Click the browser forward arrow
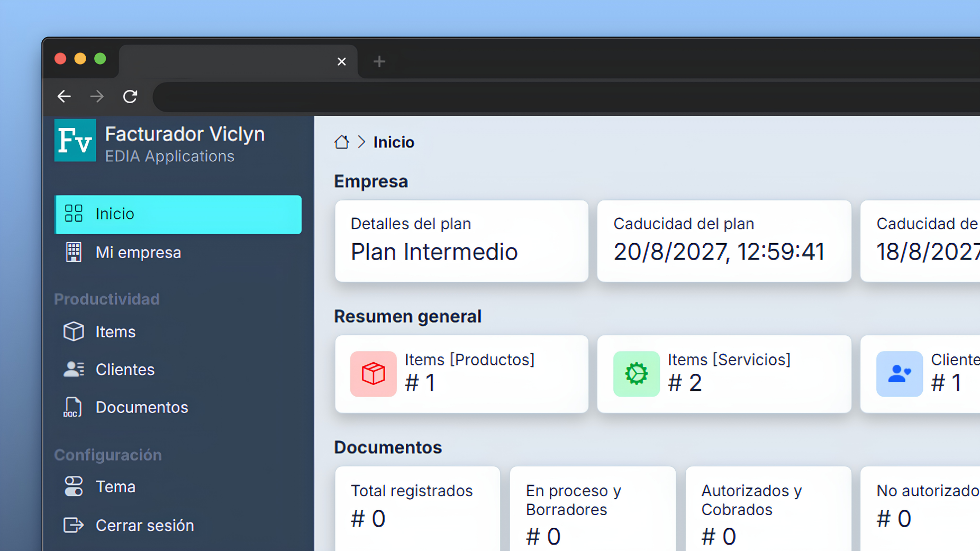 point(97,96)
